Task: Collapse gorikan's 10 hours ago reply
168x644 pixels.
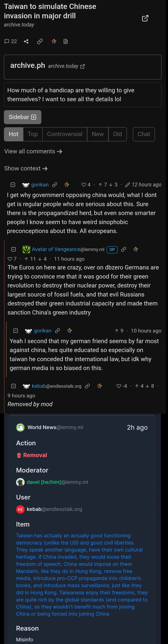Action: pos(16,331)
